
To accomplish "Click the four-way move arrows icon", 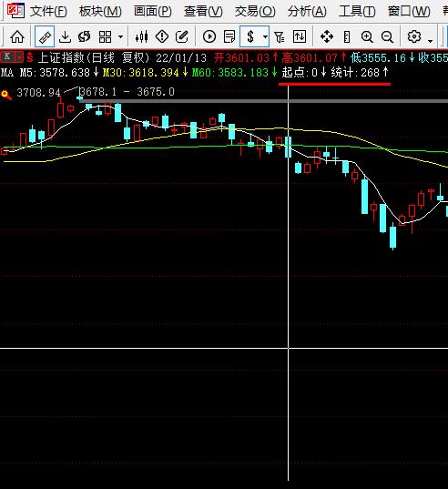I will coord(327,36).
